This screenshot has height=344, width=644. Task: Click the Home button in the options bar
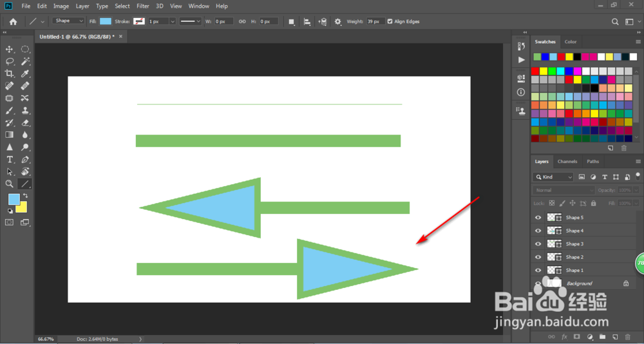(x=13, y=22)
